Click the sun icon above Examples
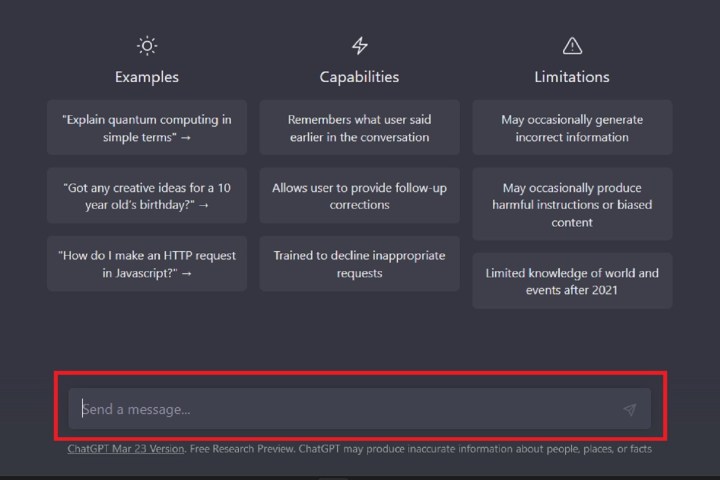 [147, 45]
